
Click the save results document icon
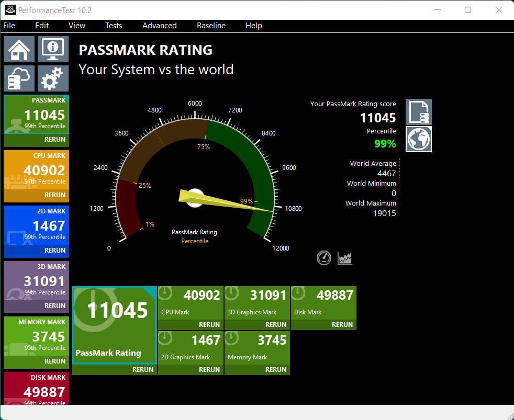point(419,112)
